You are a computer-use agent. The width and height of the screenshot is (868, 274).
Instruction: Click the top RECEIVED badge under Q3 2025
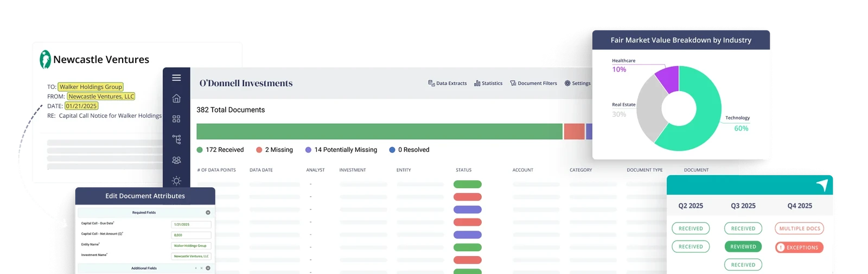click(743, 228)
